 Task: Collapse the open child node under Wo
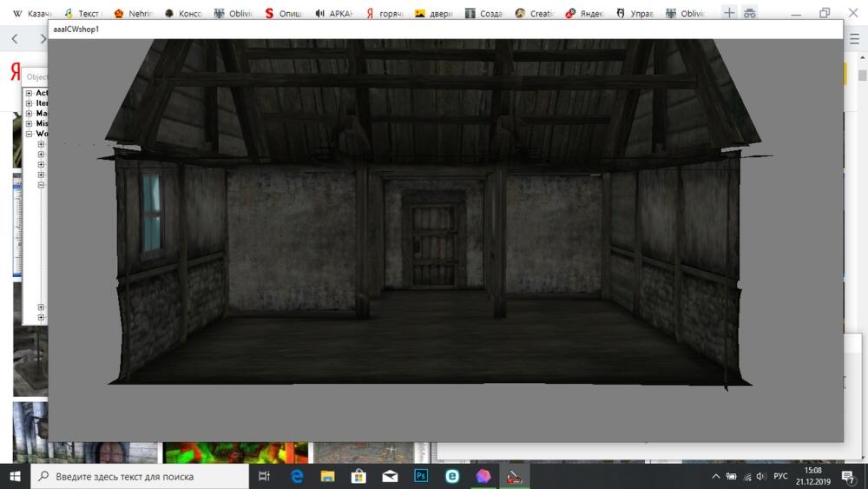tap(41, 185)
